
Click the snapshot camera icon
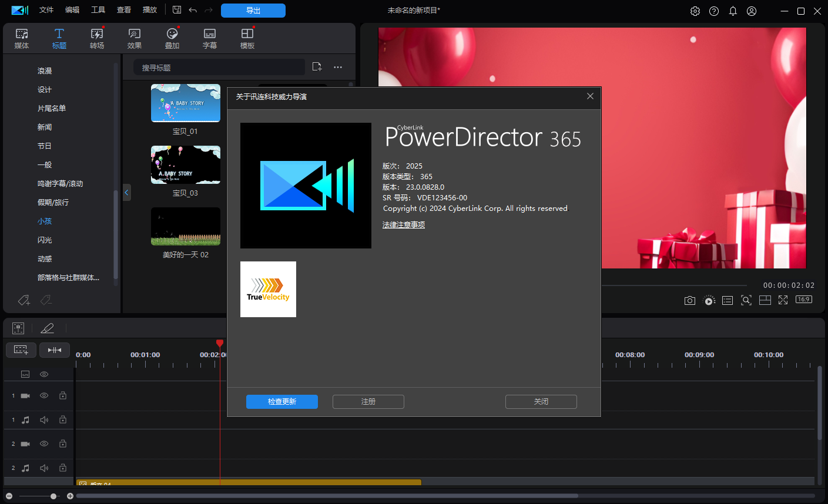click(x=690, y=300)
